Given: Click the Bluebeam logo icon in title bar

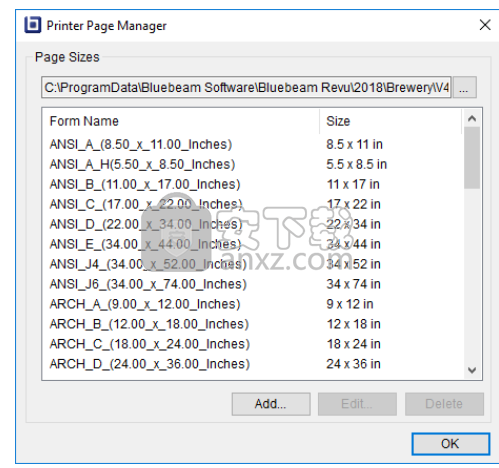Looking at the screenshot, I should tap(33, 25).
